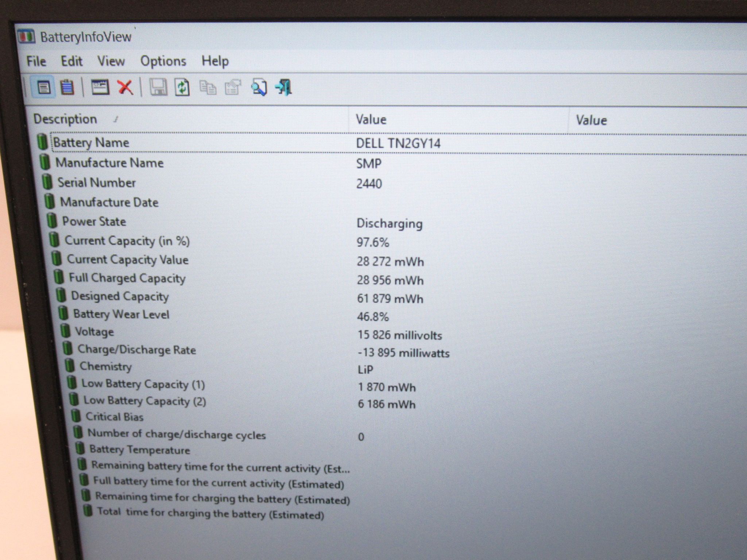Select the Charge/Discharge Rate row label
Image resolution: width=747 pixels, height=560 pixels.
(x=137, y=350)
